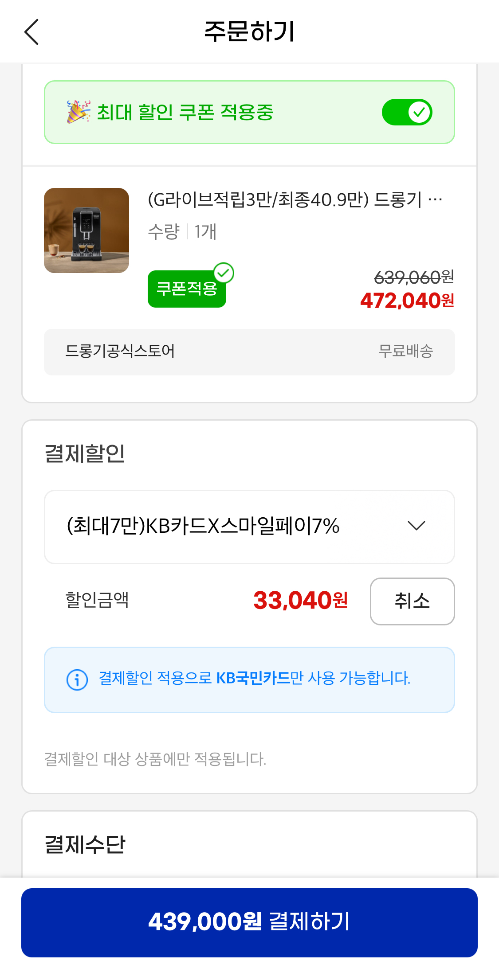
Task: Click the 33,040원 discount amount
Action: click(x=300, y=601)
